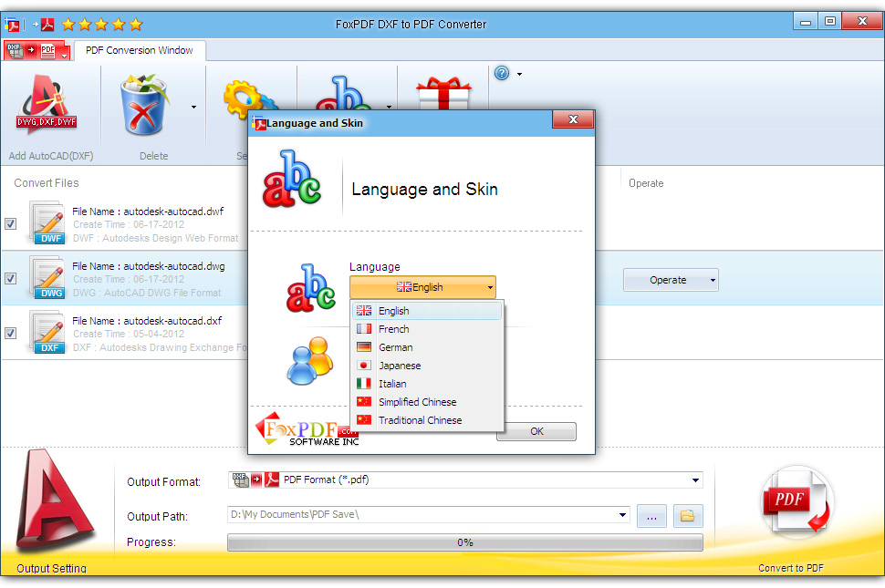Click the progress bar showing 0%
This screenshot has width=885, height=588.
pyautogui.click(x=465, y=542)
